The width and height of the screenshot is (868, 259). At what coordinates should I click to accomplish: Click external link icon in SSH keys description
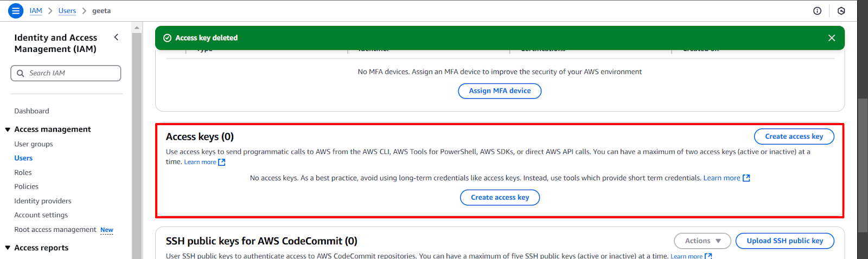coord(708,256)
